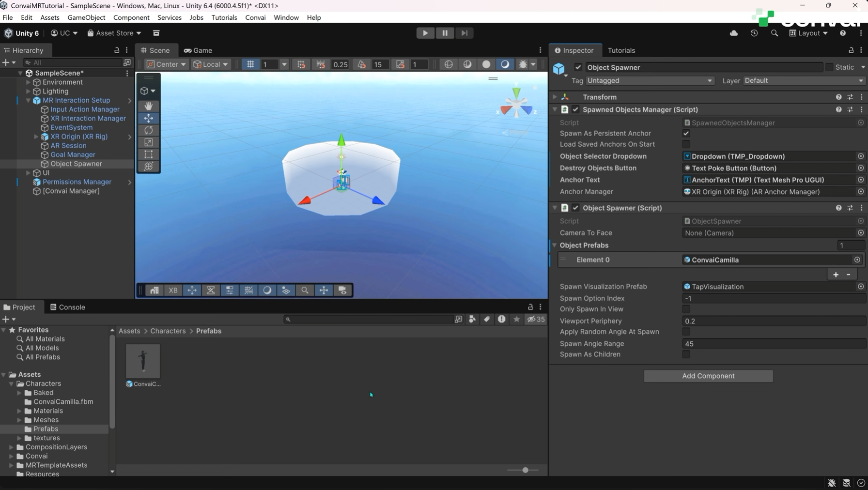This screenshot has height=490, width=868.
Task: Enable Only Spawn In View checkbox
Action: click(686, 309)
